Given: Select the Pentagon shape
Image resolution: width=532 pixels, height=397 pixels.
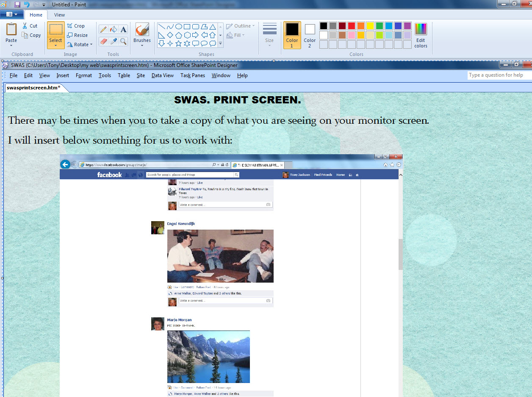Looking at the screenshot, I should 178,35.
